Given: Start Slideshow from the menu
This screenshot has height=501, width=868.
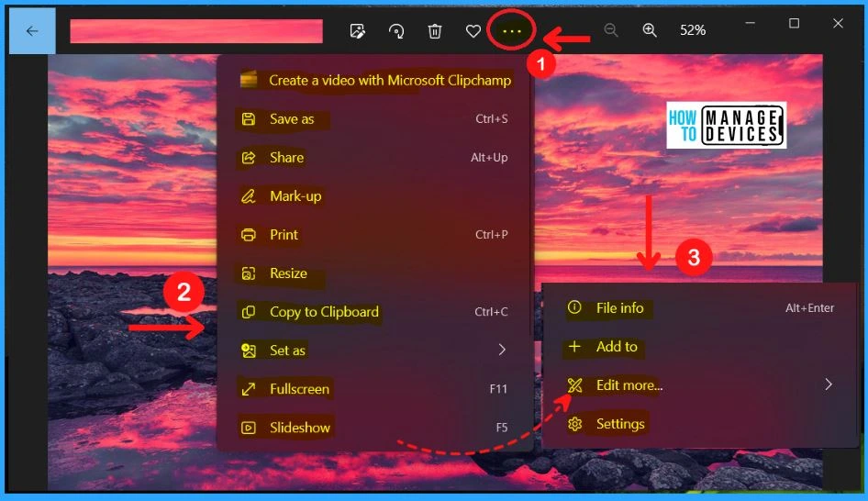Looking at the screenshot, I should pyautogui.click(x=375, y=428).
